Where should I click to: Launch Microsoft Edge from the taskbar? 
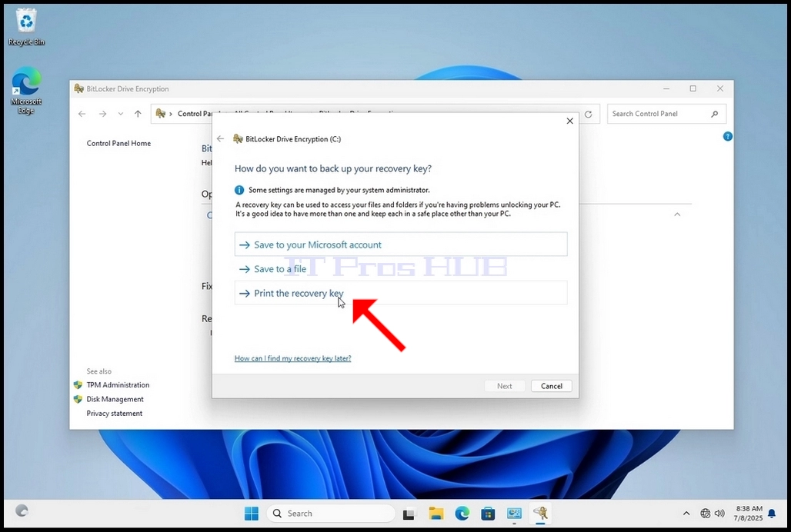click(462, 514)
